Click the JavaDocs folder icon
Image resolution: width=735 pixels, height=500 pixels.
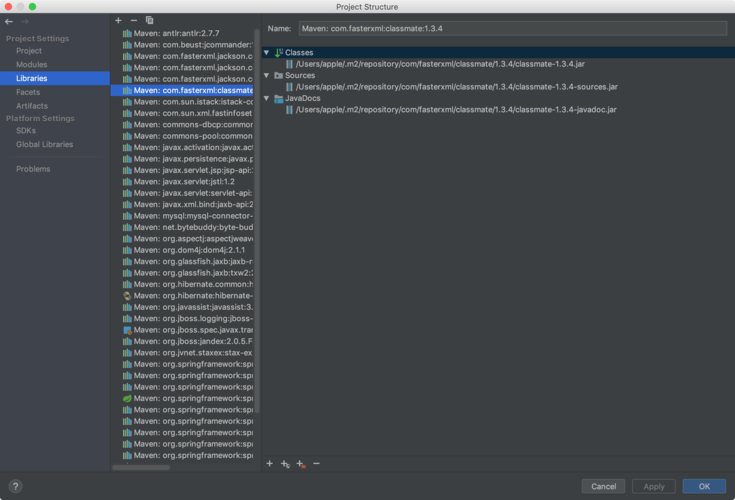click(x=278, y=98)
